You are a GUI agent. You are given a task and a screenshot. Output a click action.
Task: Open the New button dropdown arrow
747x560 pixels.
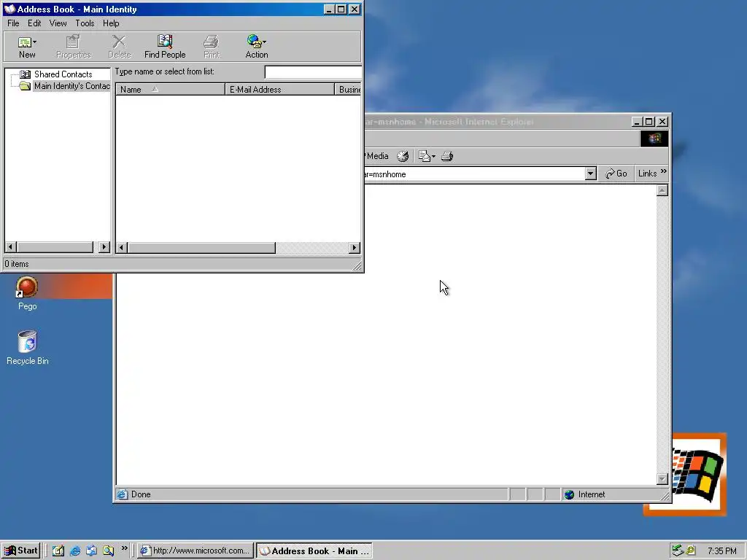pos(35,42)
